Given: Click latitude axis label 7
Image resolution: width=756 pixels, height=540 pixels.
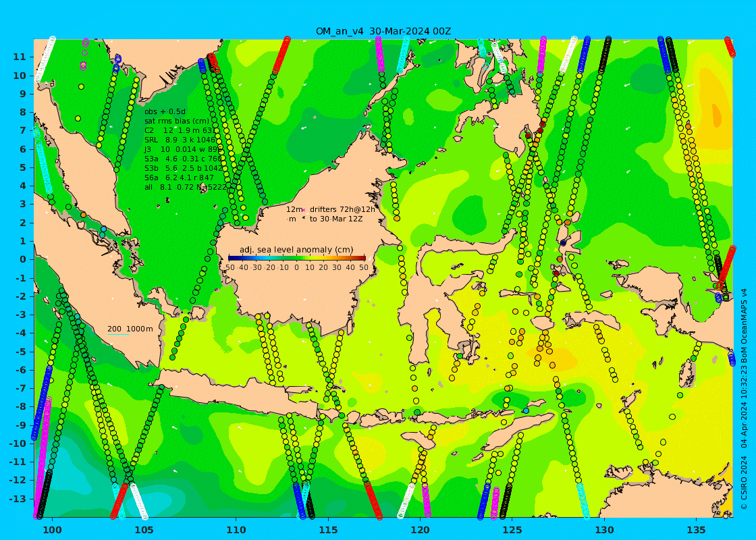Looking at the screenshot, I should (23, 131).
